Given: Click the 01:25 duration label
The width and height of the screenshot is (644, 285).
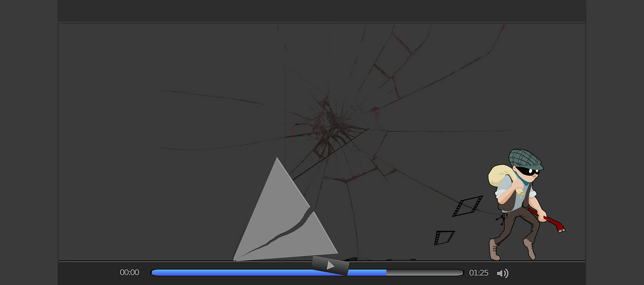Looking at the screenshot, I should [x=479, y=272].
